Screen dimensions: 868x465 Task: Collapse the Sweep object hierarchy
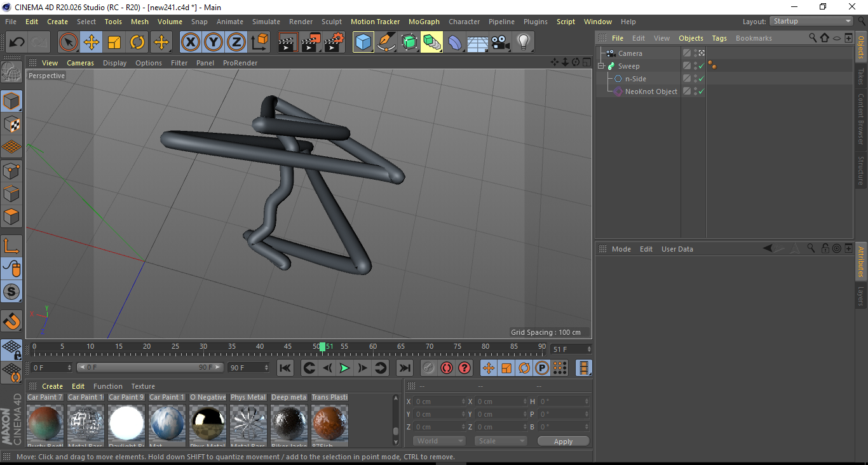(601, 66)
